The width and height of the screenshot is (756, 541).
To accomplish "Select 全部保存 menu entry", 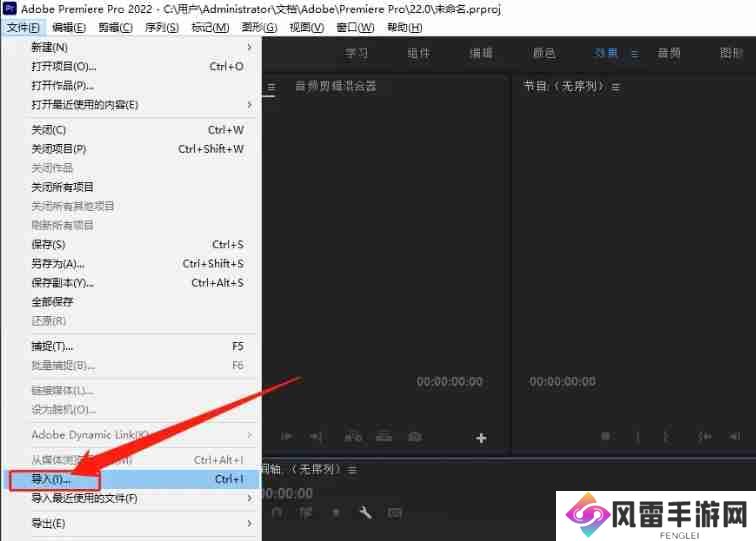I will point(132,302).
